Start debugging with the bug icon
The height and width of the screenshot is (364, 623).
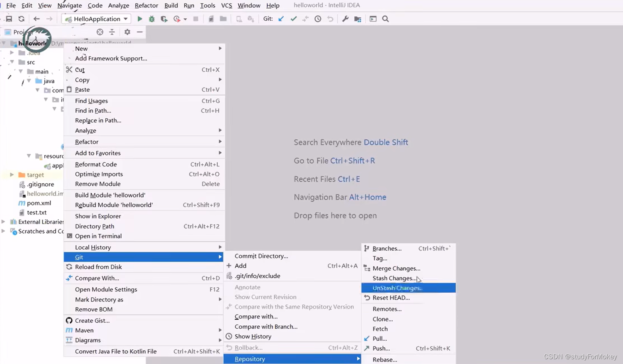coord(152,19)
